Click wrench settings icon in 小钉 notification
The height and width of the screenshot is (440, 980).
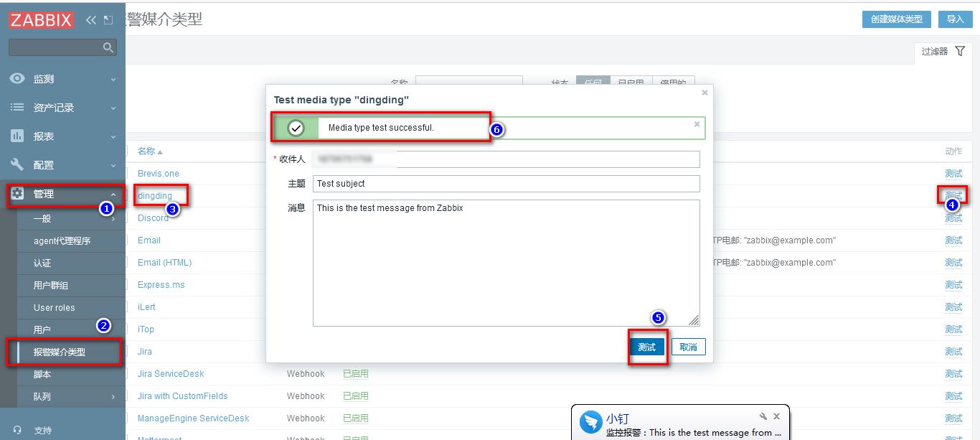763,416
